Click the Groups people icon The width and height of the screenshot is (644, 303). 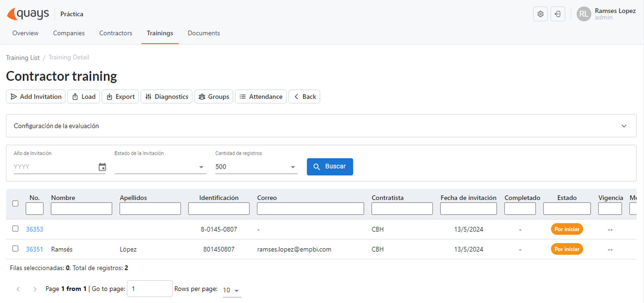pyautogui.click(x=201, y=96)
